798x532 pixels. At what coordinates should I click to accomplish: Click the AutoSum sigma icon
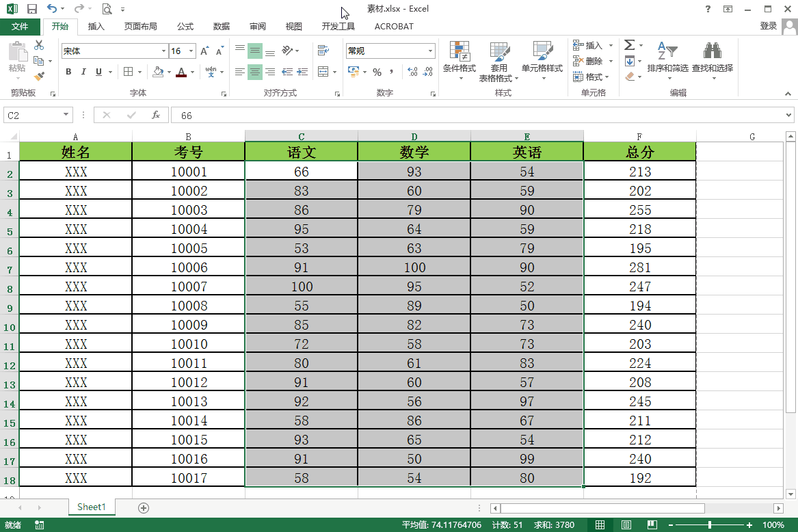click(629, 45)
